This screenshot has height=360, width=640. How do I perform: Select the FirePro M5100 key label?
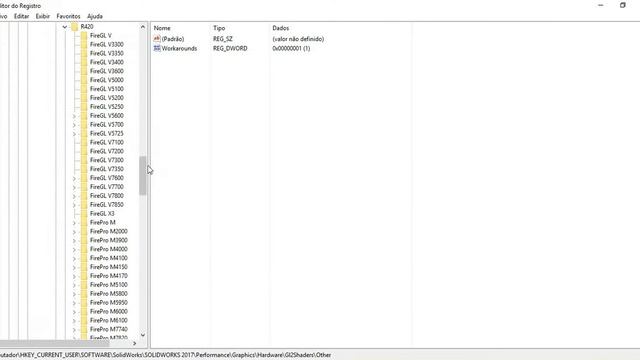[109, 285]
